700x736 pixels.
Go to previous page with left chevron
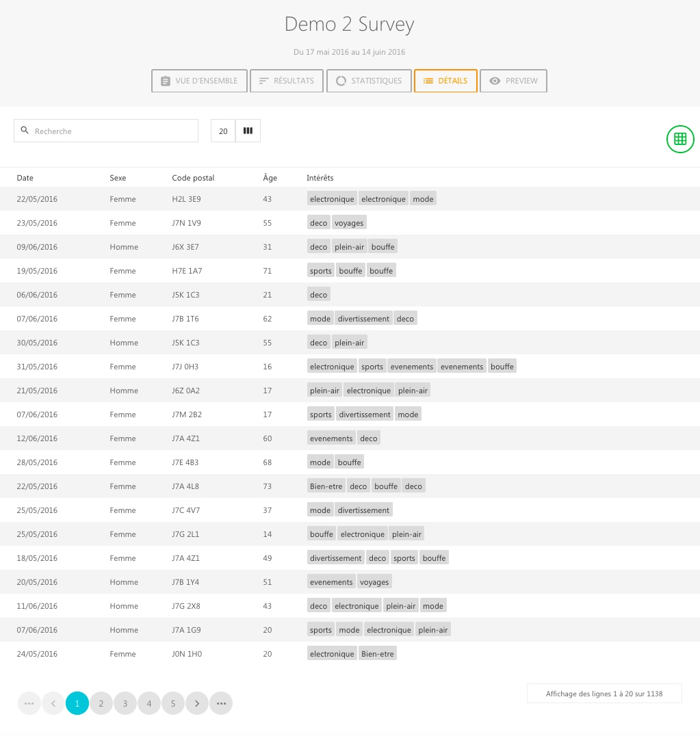click(53, 703)
